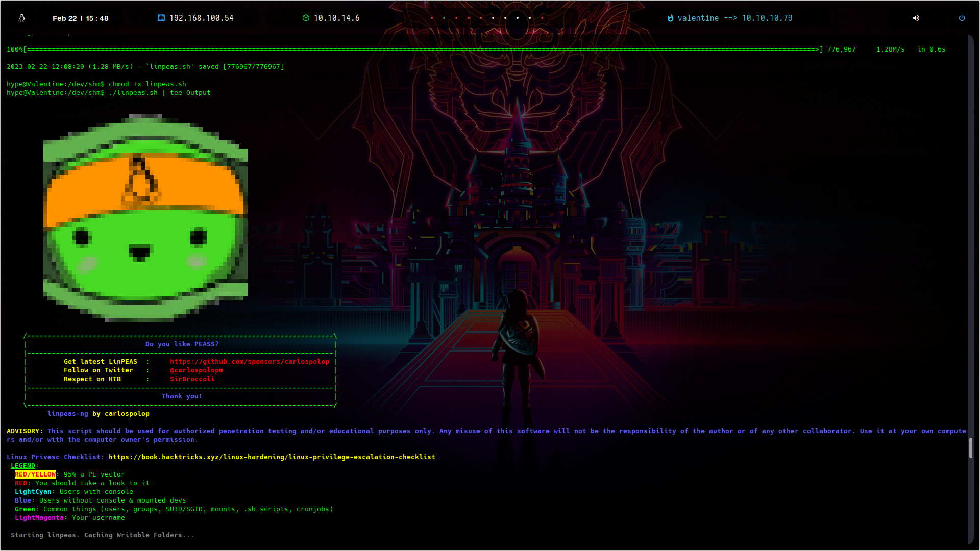Screen dimensions: 980x551
Task: Click the Feb 22 date and clock
Action: click(81, 18)
